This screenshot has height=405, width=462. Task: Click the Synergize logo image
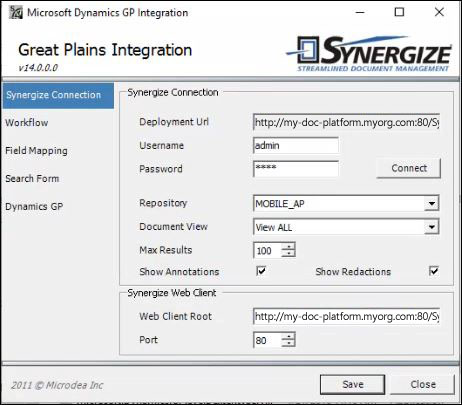369,54
